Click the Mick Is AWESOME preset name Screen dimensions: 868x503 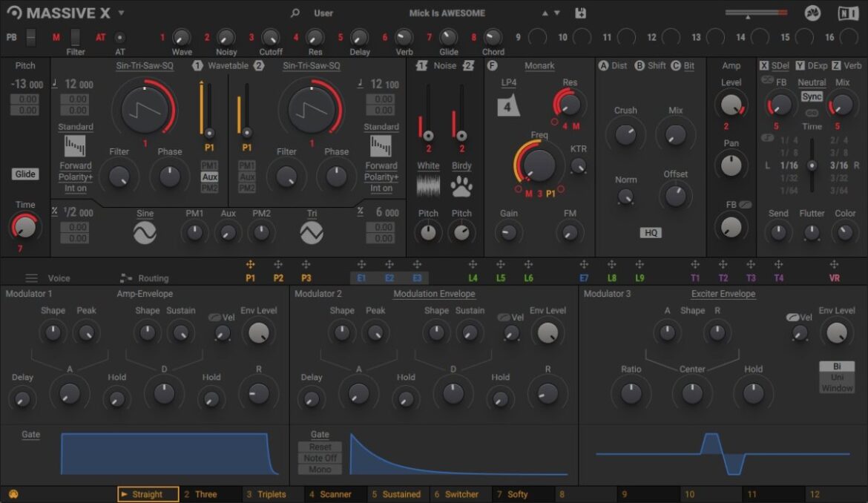447,13
